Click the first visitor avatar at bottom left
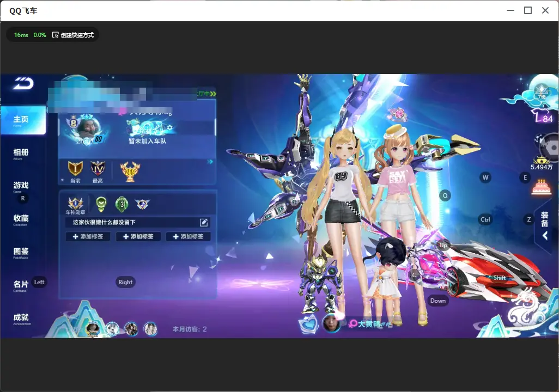This screenshot has width=559, height=392. click(x=93, y=329)
